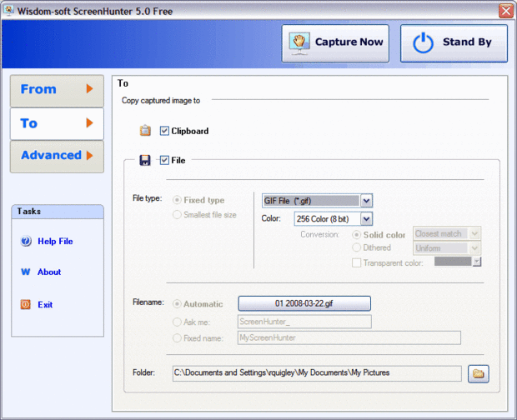Screen dimensions: 517x420
Task: Click the Capture Now button
Action: tap(335, 43)
